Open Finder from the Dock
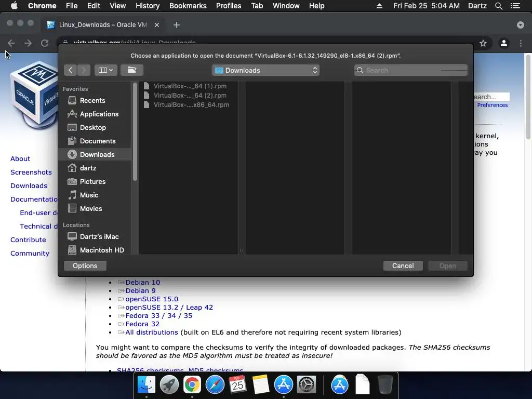This screenshot has width=532, height=399. [x=146, y=384]
